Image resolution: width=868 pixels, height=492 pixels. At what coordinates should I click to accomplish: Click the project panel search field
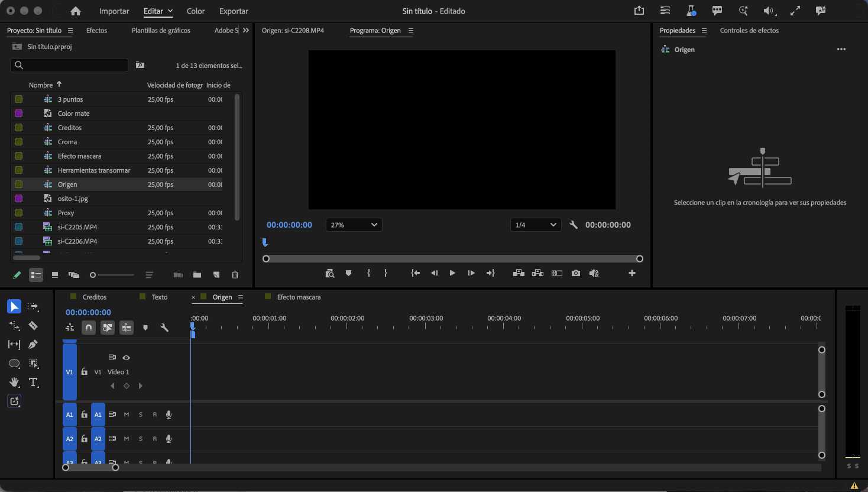69,65
